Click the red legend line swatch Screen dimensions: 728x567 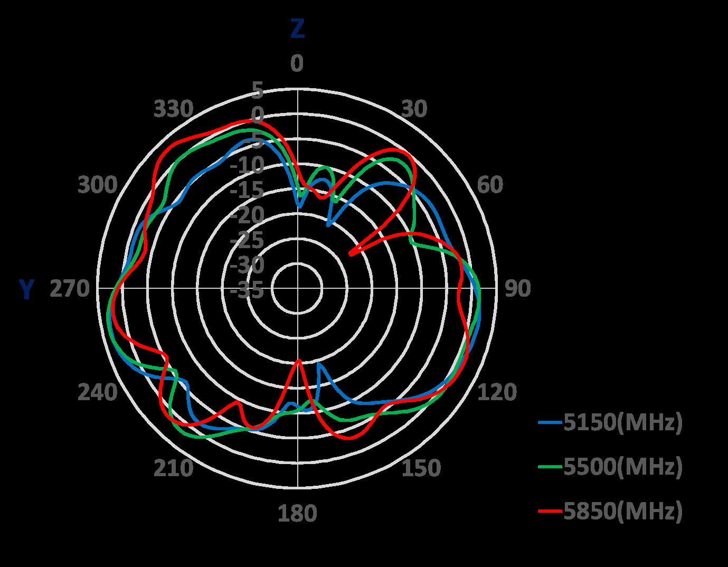(x=550, y=511)
